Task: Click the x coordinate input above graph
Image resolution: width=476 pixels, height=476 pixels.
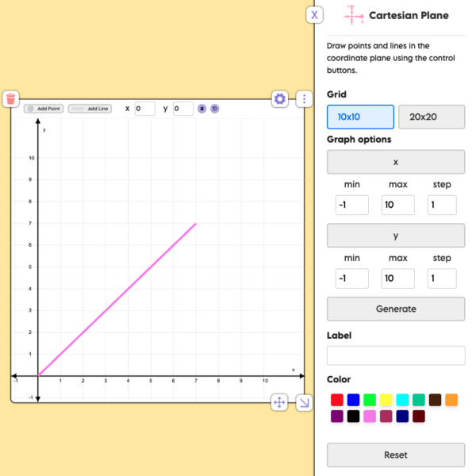Action: pyautogui.click(x=144, y=109)
